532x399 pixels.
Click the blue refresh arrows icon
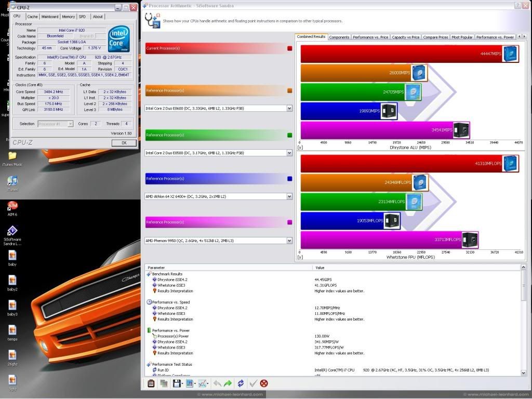coord(241,383)
